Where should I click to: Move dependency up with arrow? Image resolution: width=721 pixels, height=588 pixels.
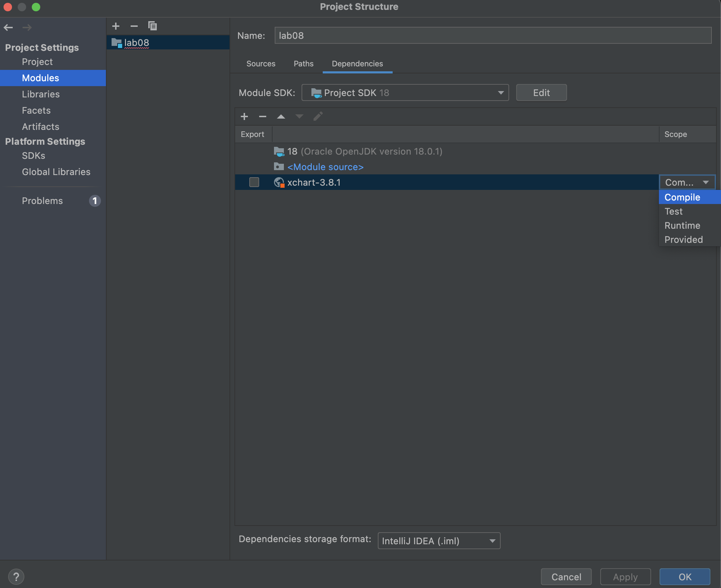click(281, 116)
